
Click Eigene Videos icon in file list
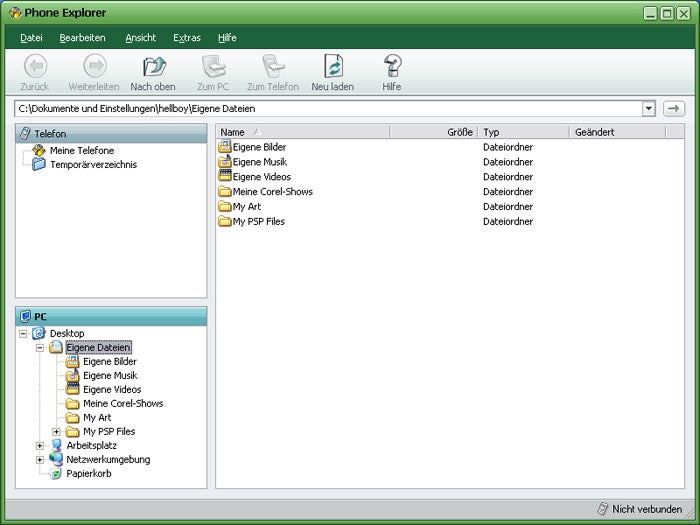pyautogui.click(x=225, y=176)
